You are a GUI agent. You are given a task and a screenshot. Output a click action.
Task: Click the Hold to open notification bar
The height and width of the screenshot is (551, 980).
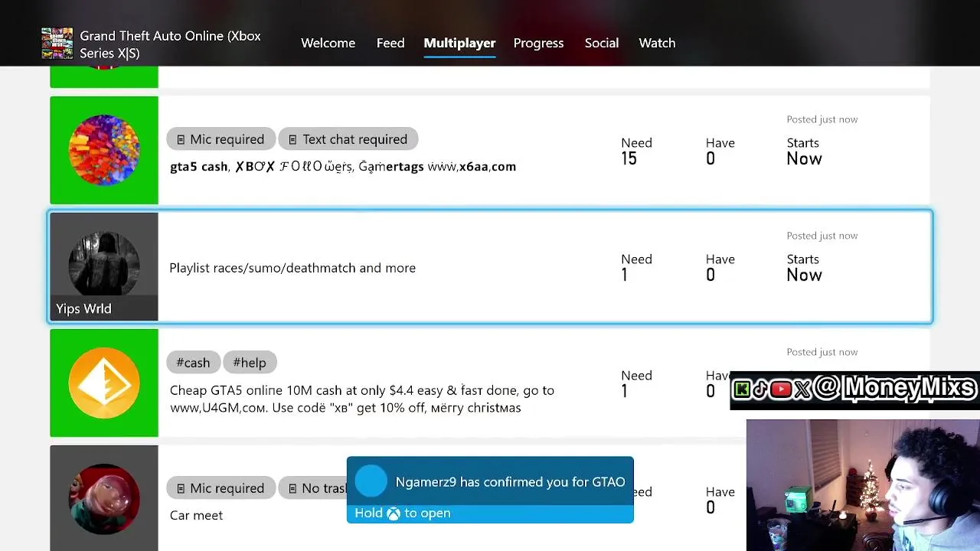490,514
